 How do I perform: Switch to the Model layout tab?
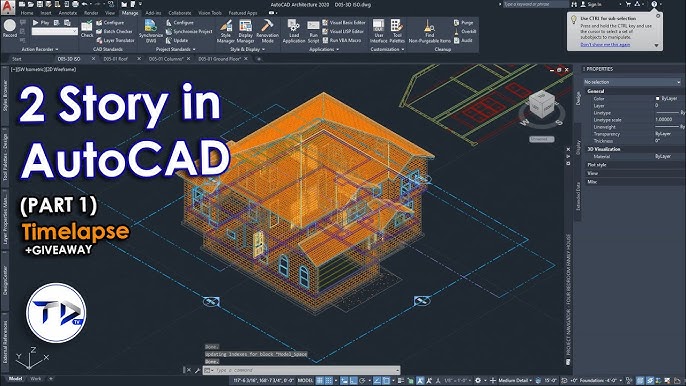click(15, 379)
